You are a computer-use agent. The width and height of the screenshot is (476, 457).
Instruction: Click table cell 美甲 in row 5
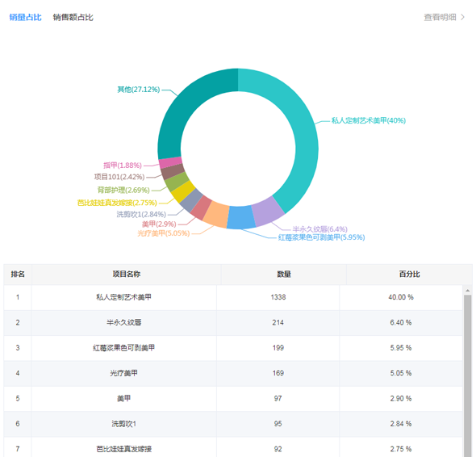[124, 398]
